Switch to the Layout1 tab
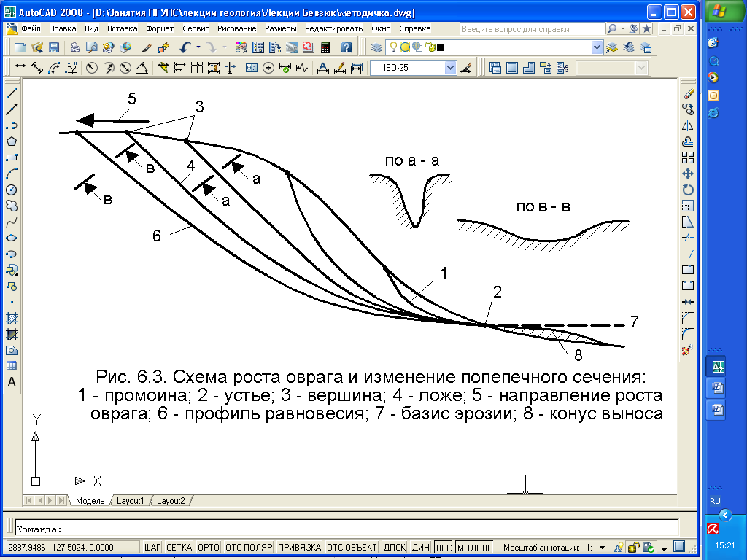The width and height of the screenshot is (747, 560). [x=130, y=501]
